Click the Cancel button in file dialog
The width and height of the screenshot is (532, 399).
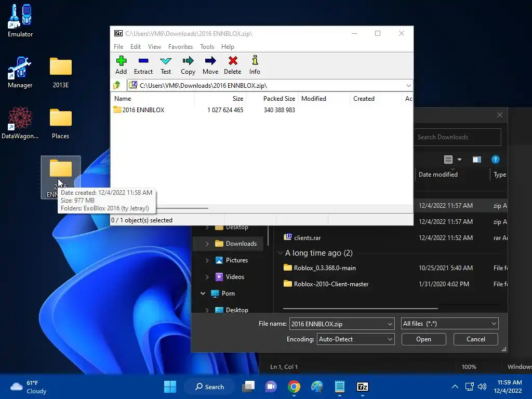476,339
